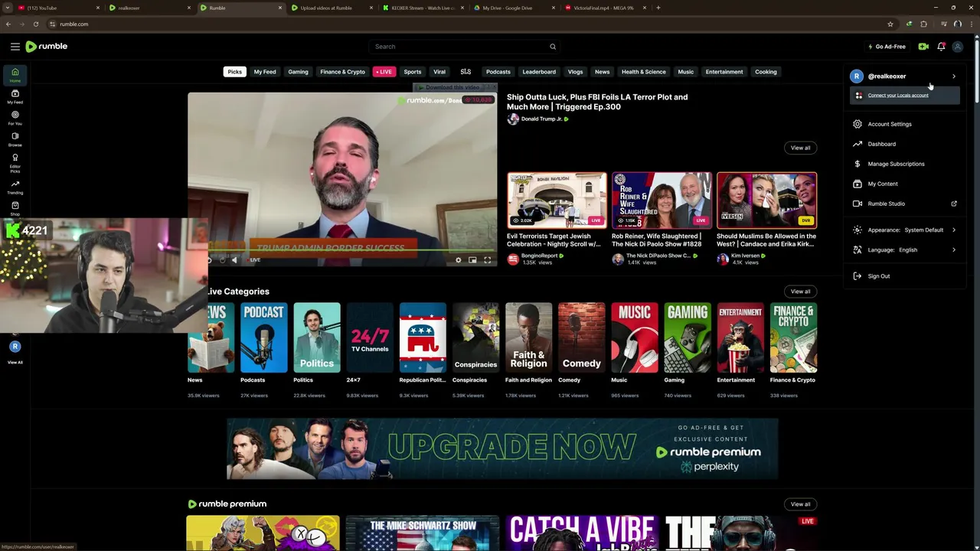Click into the Search input field
Viewport: 980px width, 551px height.
pyautogui.click(x=459, y=47)
